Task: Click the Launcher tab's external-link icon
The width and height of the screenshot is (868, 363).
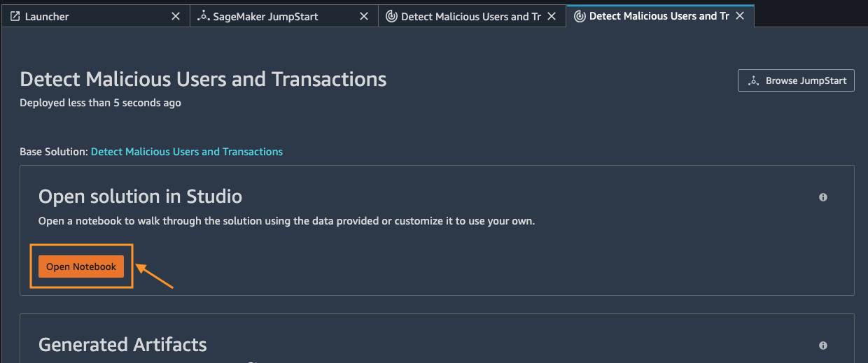Action: point(15,16)
